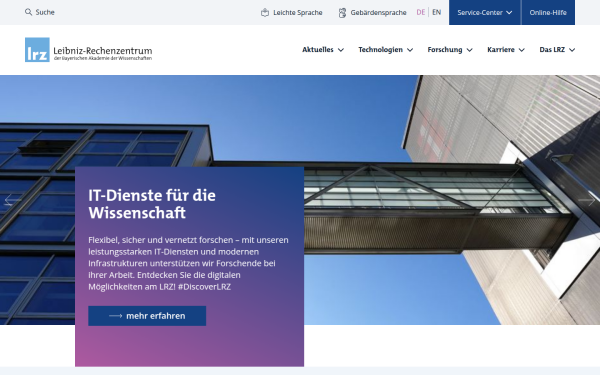Viewport: 600px width, 375px height.
Task: Click the mehr erfahren button
Action: pos(147,316)
